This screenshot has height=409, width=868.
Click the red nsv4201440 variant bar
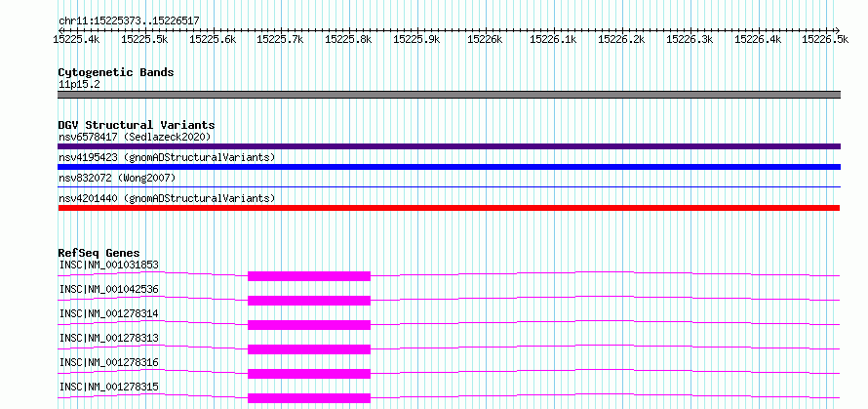click(x=449, y=208)
